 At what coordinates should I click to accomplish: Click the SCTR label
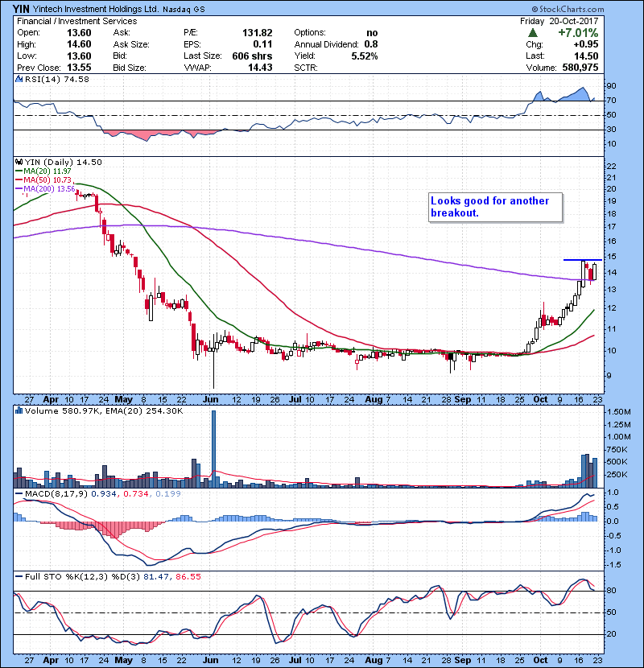[306, 68]
